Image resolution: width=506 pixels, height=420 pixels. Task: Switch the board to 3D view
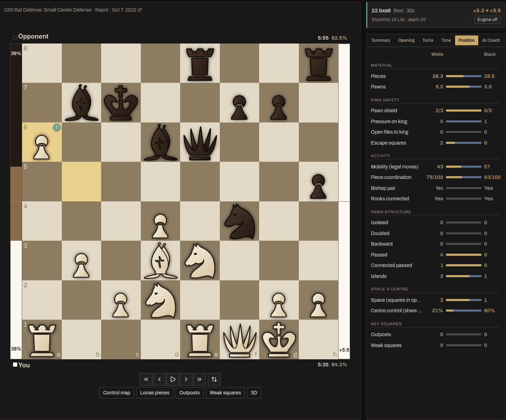click(x=254, y=393)
